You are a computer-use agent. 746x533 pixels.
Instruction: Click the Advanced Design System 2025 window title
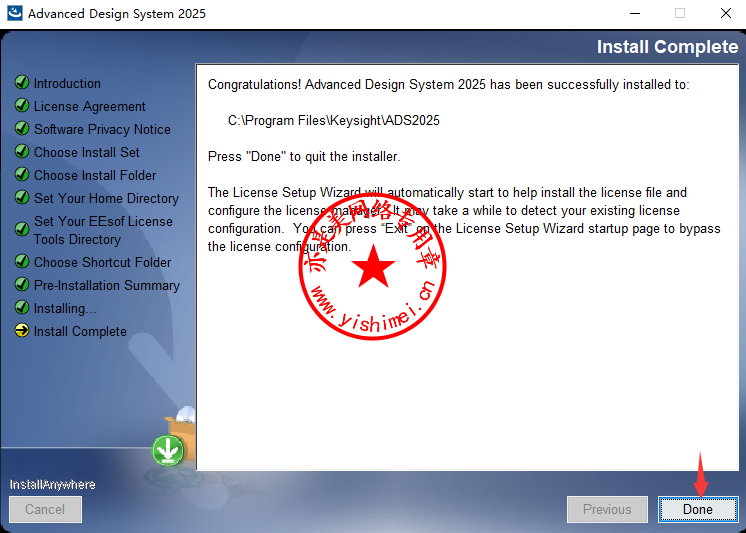(117, 13)
